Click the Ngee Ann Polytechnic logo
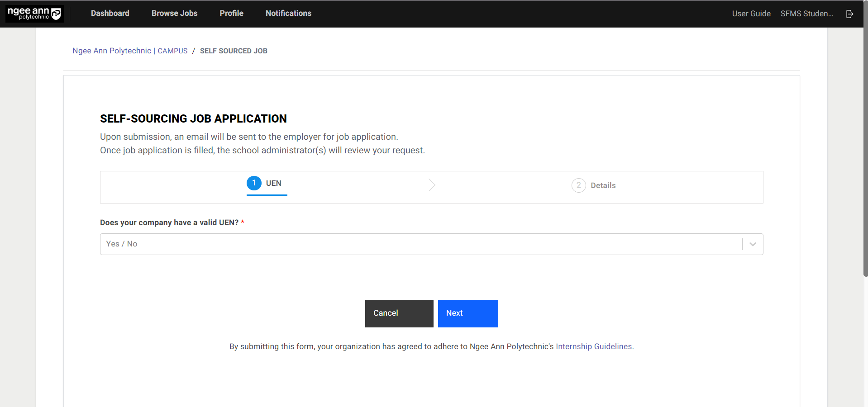This screenshot has width=868, height=407. coord(34,14)
